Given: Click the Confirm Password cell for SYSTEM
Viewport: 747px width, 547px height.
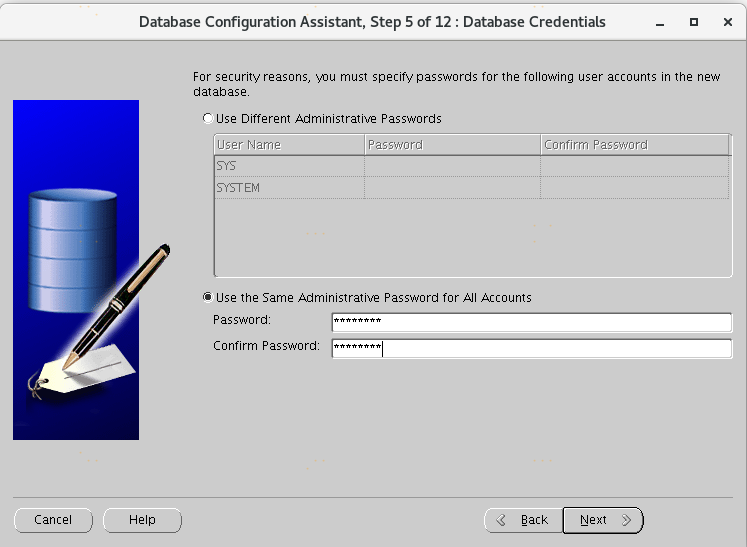Looking at the screenshot, I should pyautogui.click(x=634, y=188).
